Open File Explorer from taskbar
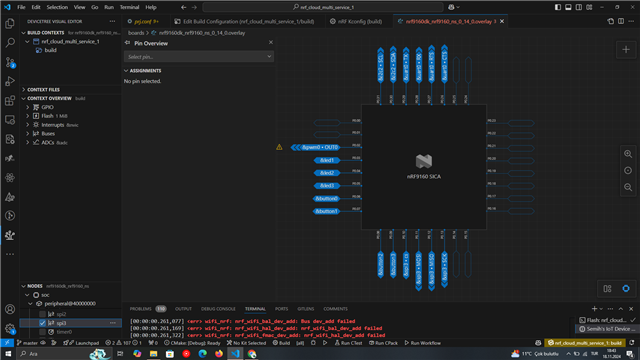The width and height of the screenshot is (640, 360). pyautogui.click(x=153, y=353)
